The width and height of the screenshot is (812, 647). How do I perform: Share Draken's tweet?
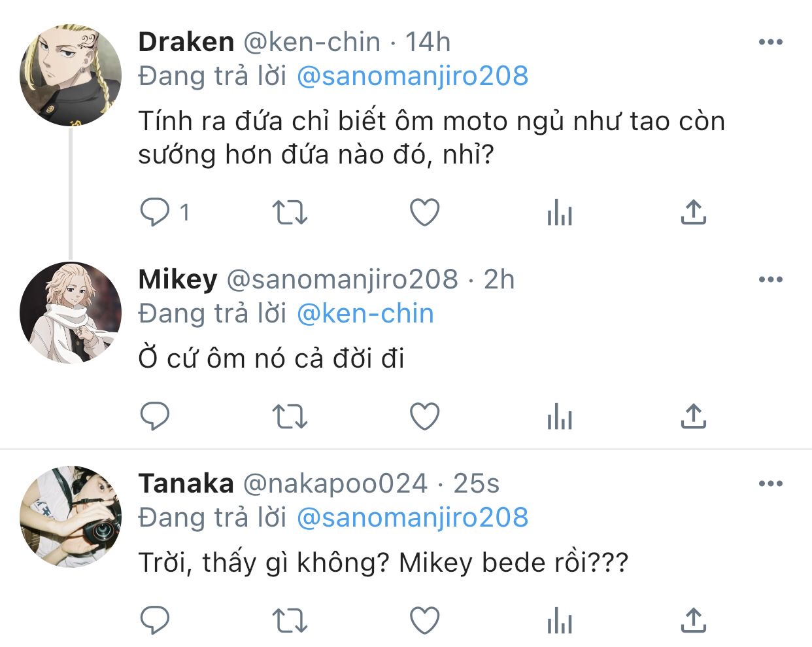pos(693,213)
